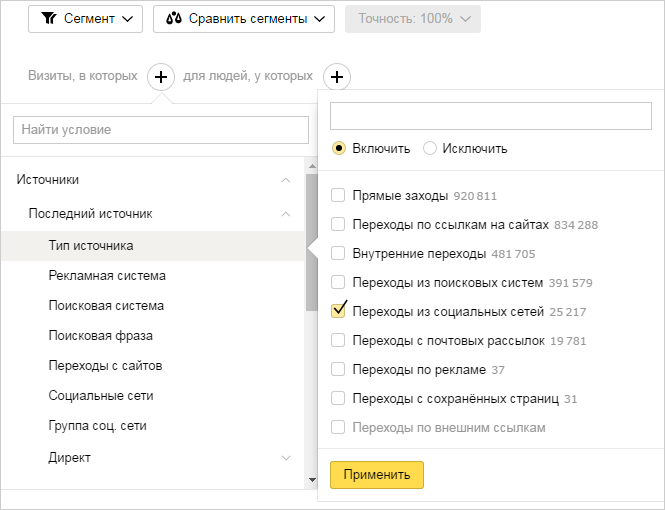This screenshot has width=665, height=510.
Task: Expand the Директ group
Action: (286, 458)
